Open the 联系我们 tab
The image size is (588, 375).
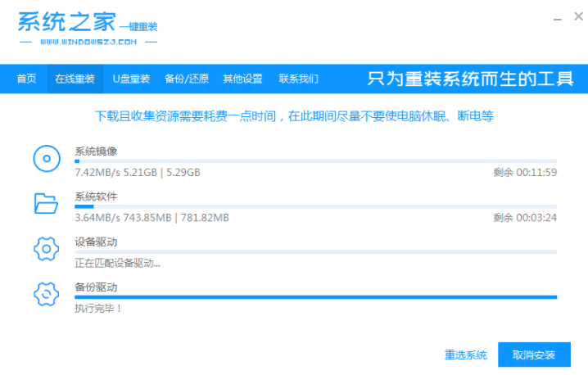[x=298, y=79]
